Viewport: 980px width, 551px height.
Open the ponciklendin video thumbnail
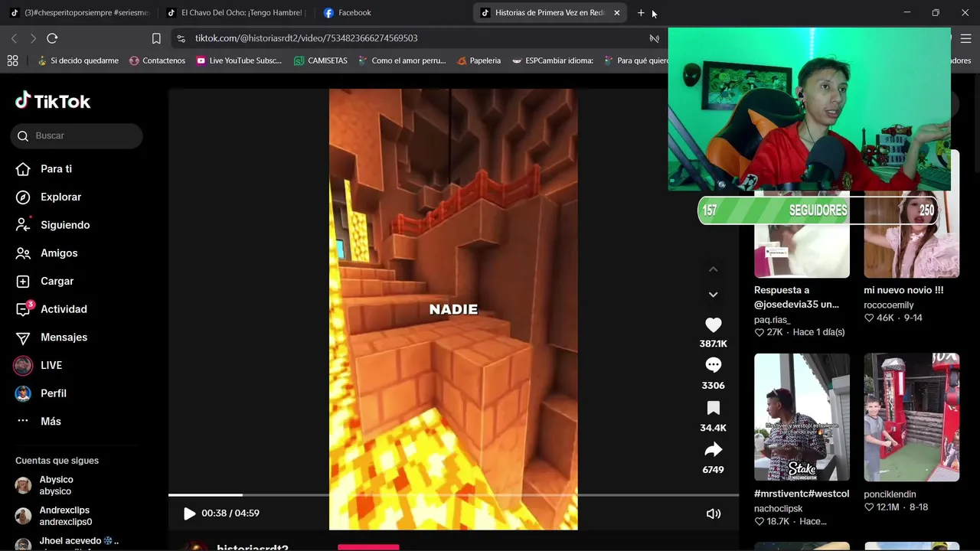[911, 417]
